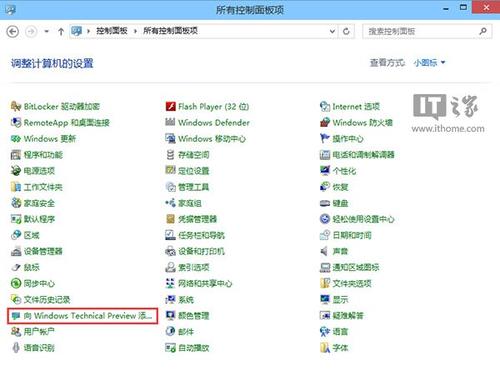Image resolution: width=500 pixels, height=381 pixels.
Task: Click the 恢复 link
Action: 340,187
